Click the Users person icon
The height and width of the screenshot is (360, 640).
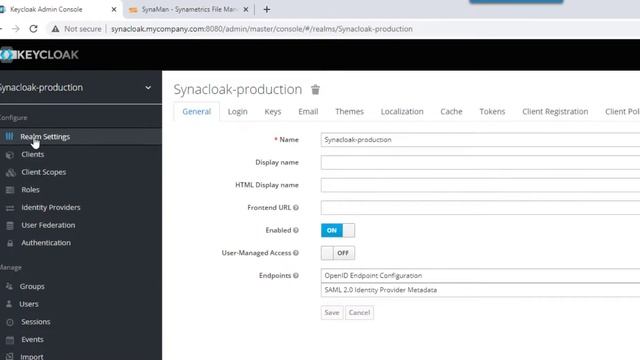(9, 304)
